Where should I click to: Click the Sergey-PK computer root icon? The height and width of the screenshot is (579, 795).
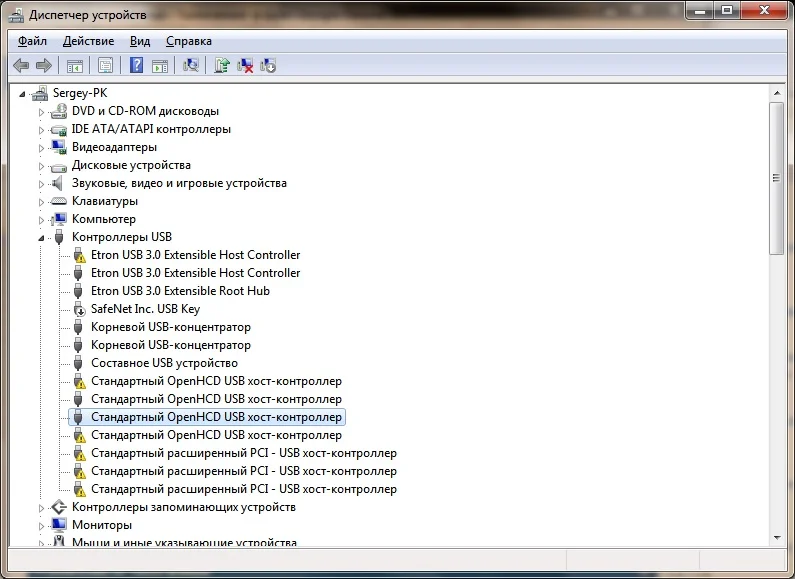tap(40, 93)
